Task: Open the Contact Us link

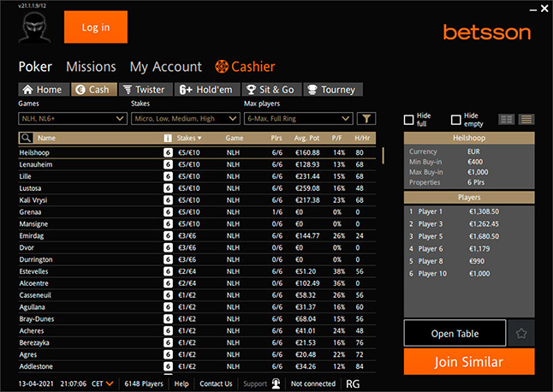Action: click(216, 383)
